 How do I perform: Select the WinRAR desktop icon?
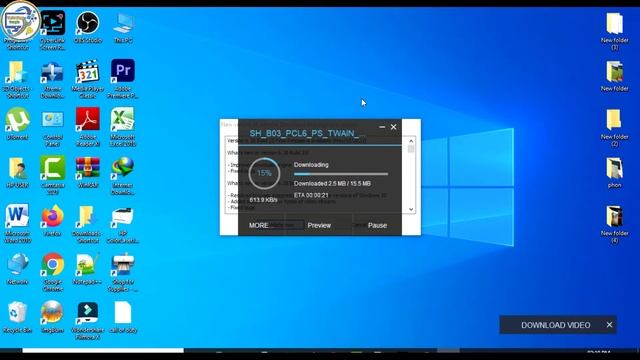pyautogui.click(x=87, y=171)
